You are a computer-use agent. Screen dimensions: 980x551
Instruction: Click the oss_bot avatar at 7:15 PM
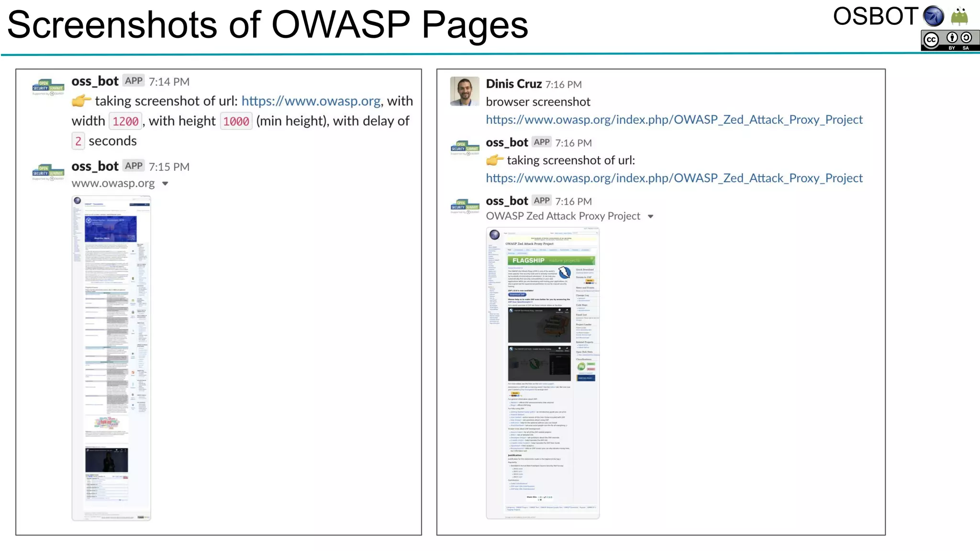tap(48, 172)
